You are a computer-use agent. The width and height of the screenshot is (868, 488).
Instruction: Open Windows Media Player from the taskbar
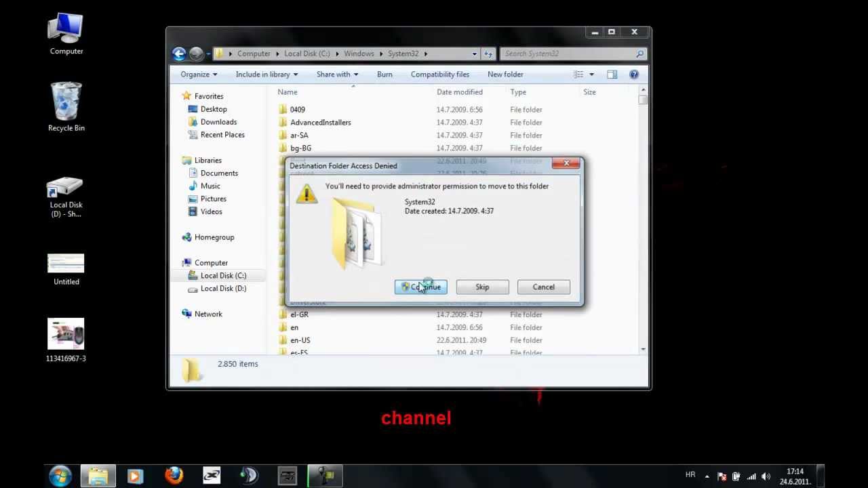136,474
